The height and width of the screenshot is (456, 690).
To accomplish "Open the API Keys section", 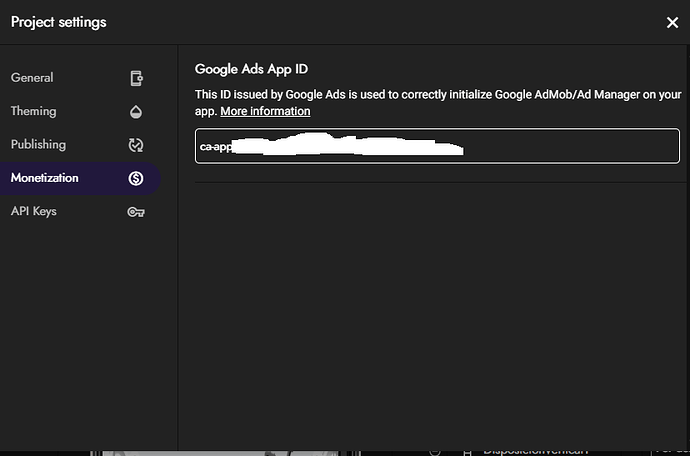I will (x=80, y=212).
